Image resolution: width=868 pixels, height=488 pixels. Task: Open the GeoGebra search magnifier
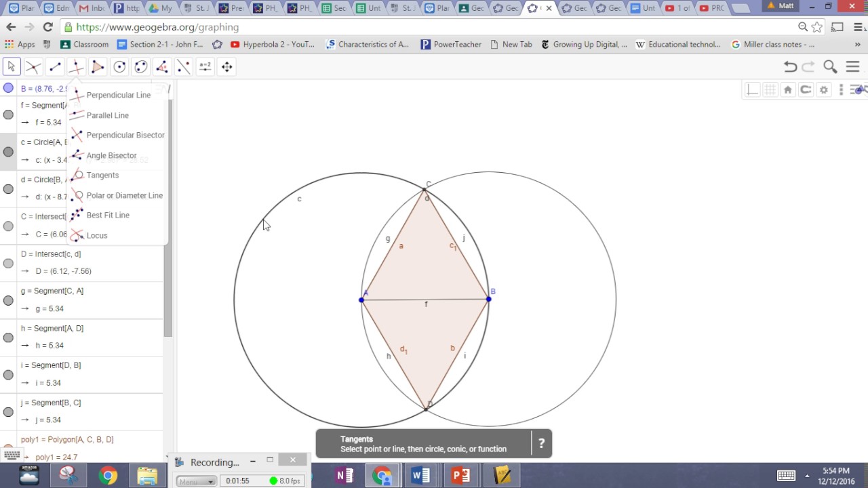tap(830, 66)
